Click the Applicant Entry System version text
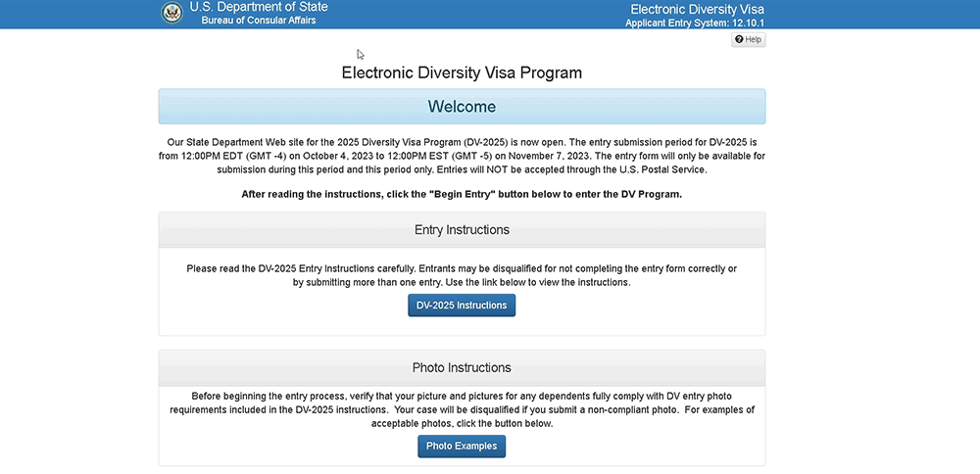Image resolution: width=980 pixels, height=474 pixels. 695,23
